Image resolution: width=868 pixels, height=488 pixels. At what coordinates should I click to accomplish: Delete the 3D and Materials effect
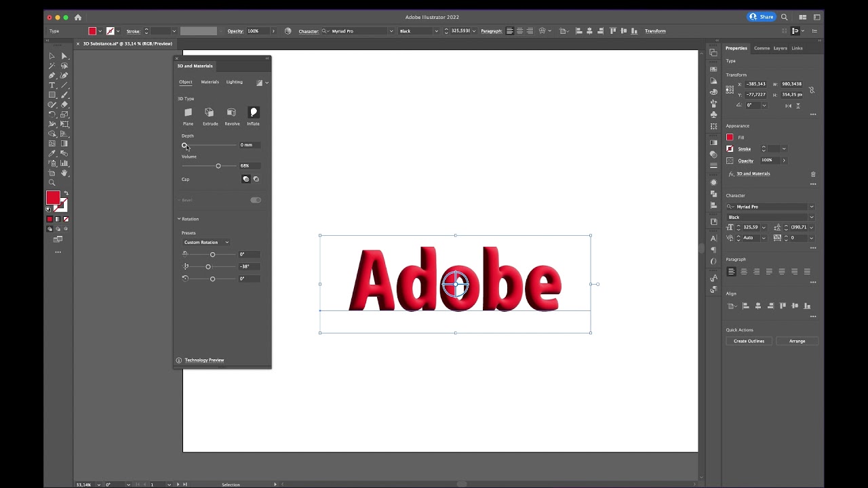[813, 174]
